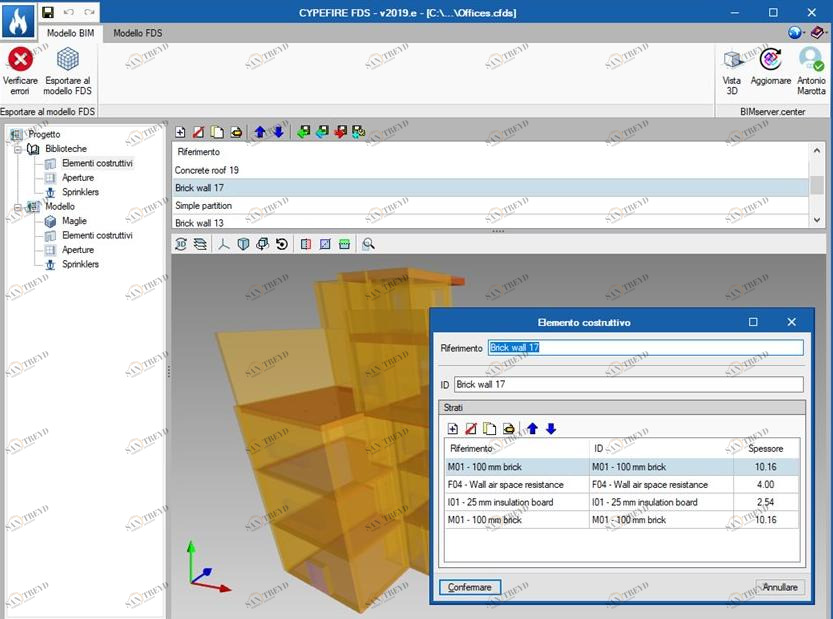
Task: Confirm the element with Confermare
Action: [x=469, y=587]
